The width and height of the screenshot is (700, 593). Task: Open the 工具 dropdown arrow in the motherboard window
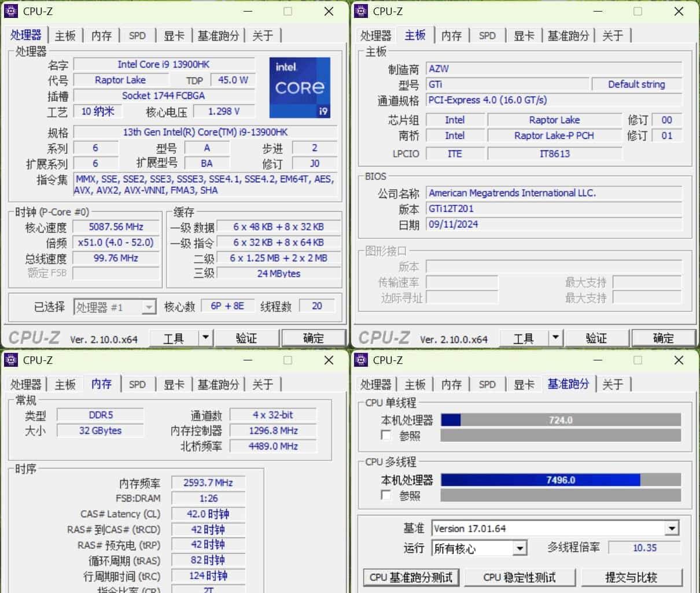tap(555, 337)
